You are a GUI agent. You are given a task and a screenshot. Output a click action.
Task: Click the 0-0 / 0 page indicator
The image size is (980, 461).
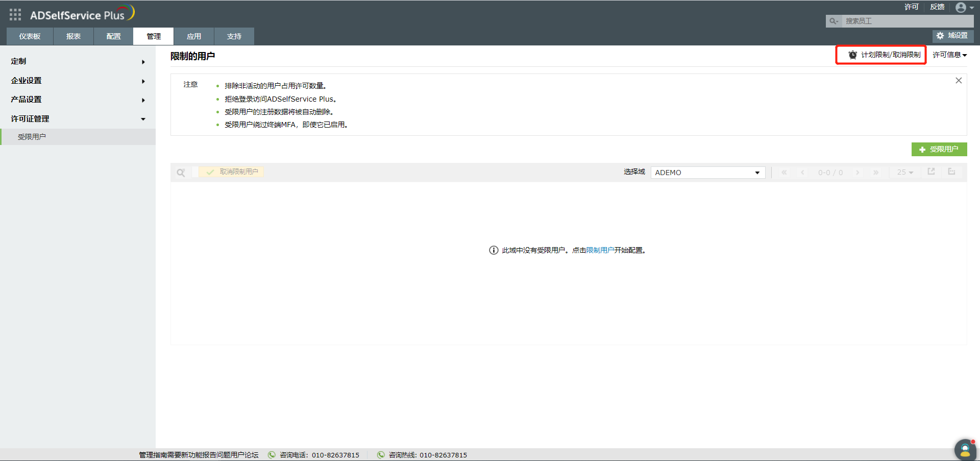[x=830, y=173]
